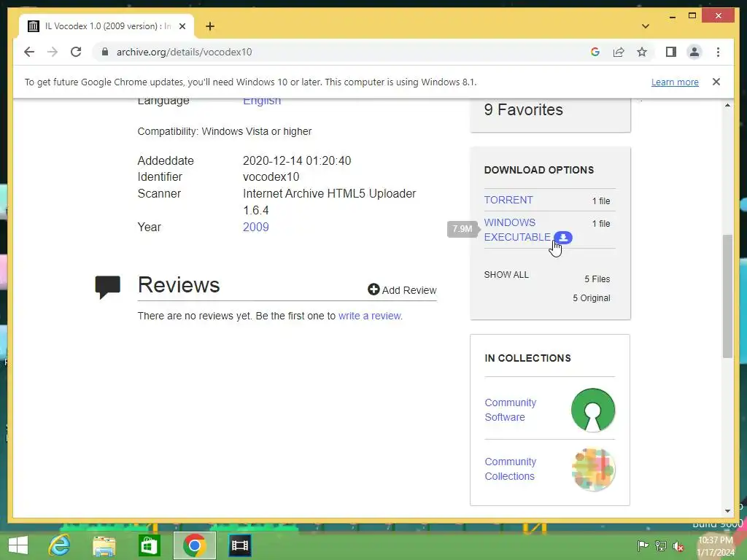Click the scrollbar down arrow
This screenshot has height=560, width=747.
(727, 511)
